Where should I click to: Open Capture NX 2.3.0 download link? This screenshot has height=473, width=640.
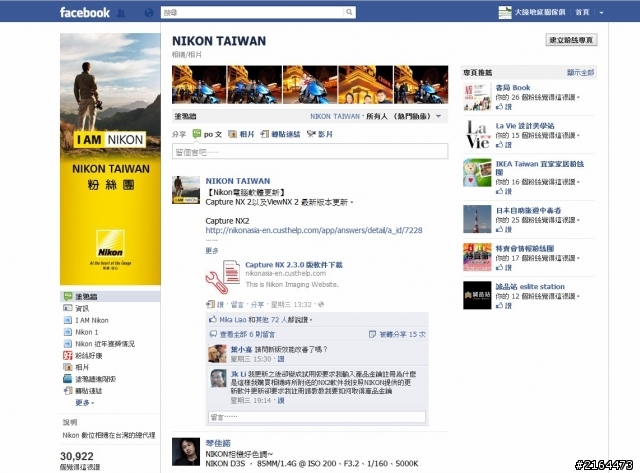tap(294, 264)
